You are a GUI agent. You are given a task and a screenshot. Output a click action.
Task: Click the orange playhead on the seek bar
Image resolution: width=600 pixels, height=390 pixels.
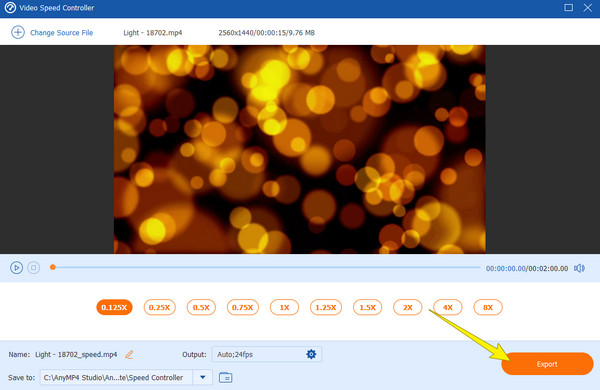click(x=53, y=267)
